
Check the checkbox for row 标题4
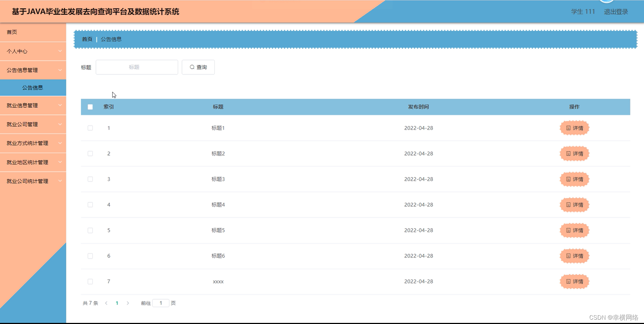pyautogui.click(x=90, y=204)
